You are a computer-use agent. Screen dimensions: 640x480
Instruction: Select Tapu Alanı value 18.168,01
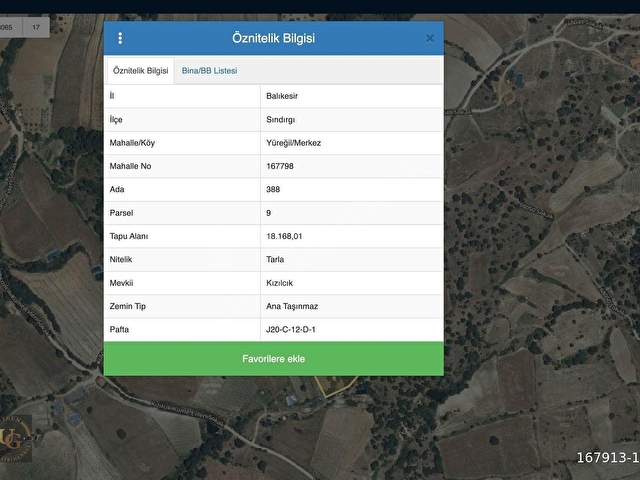click(x=284, y=236)
